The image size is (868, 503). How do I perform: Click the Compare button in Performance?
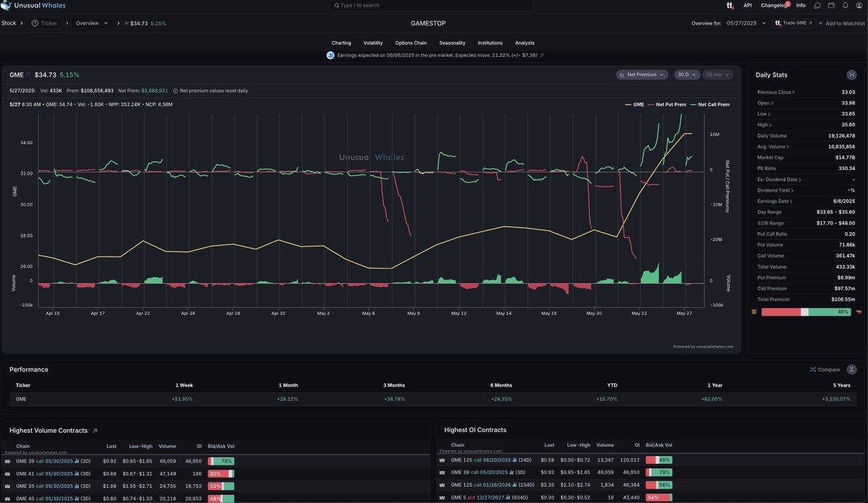825,370
